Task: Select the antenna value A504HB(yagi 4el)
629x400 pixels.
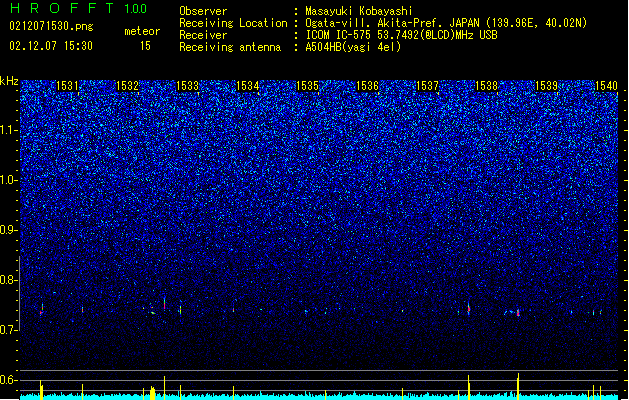Action: point(353,47)
